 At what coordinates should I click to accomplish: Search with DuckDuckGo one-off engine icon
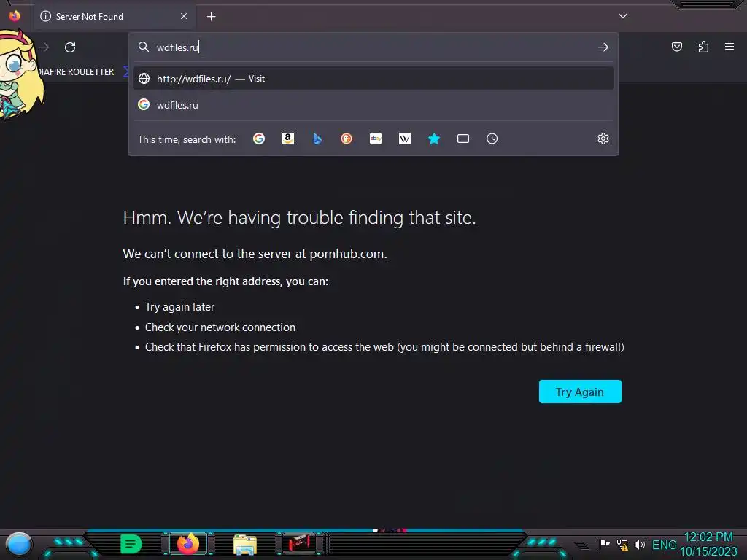(347, 139)
